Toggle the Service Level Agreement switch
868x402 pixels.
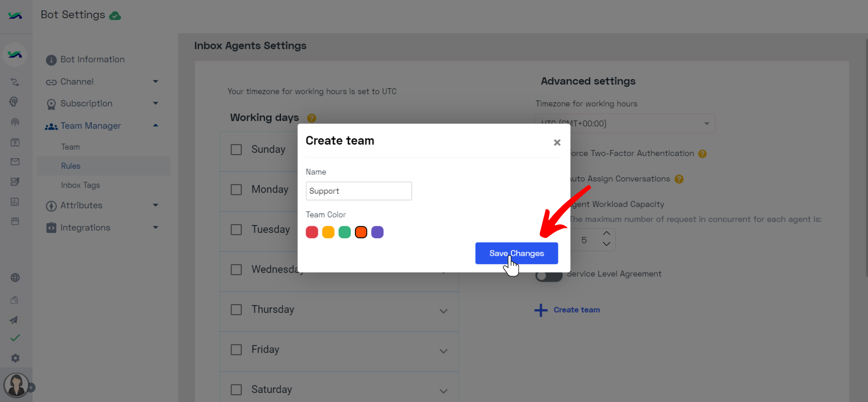click(549, 275)
